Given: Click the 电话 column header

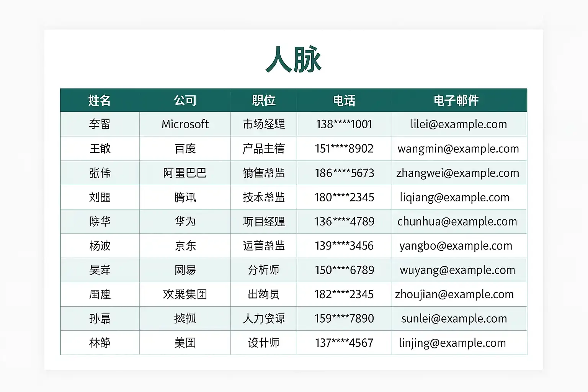Looking at the screenshot, I should pos(344,100).
